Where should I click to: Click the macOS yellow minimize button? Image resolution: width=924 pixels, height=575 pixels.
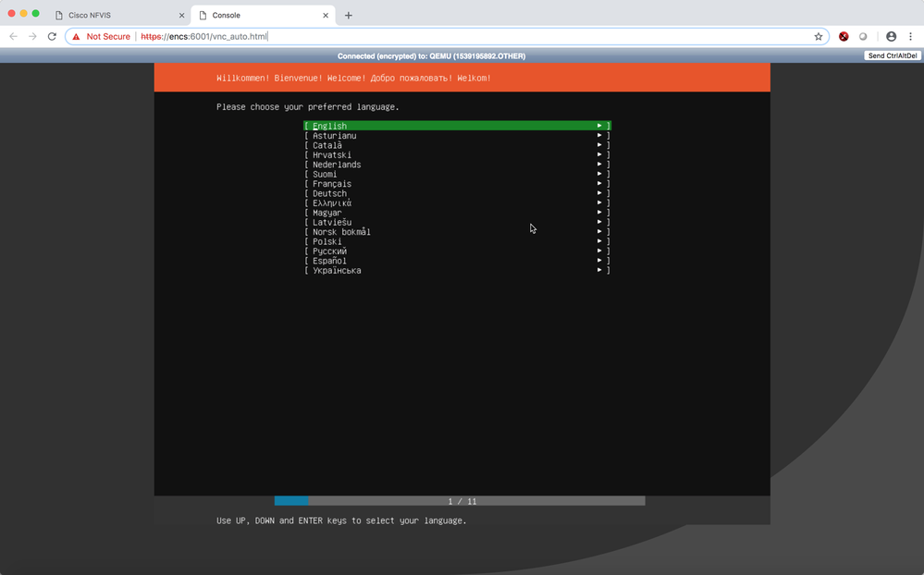[23, 14]
